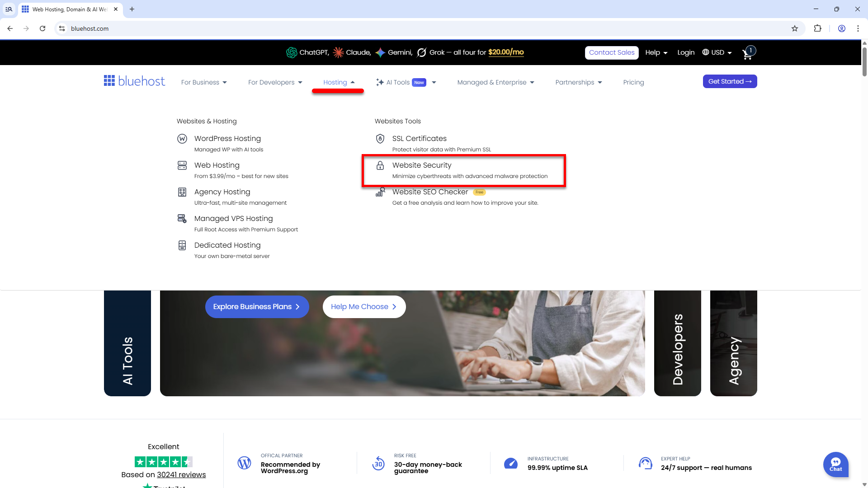The image size is (868, 488).
Task: Expand the AI Tools dropdown arrow
Action: [x=434, y=82]
